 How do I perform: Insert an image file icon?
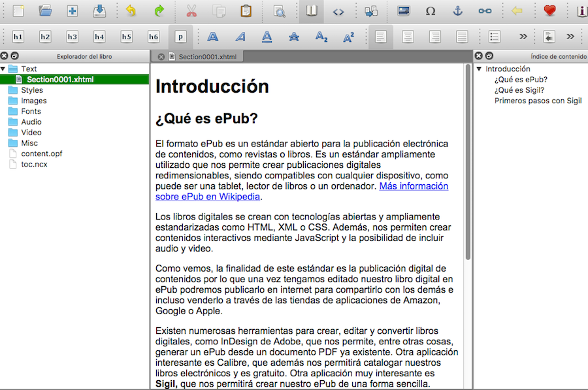404,11
